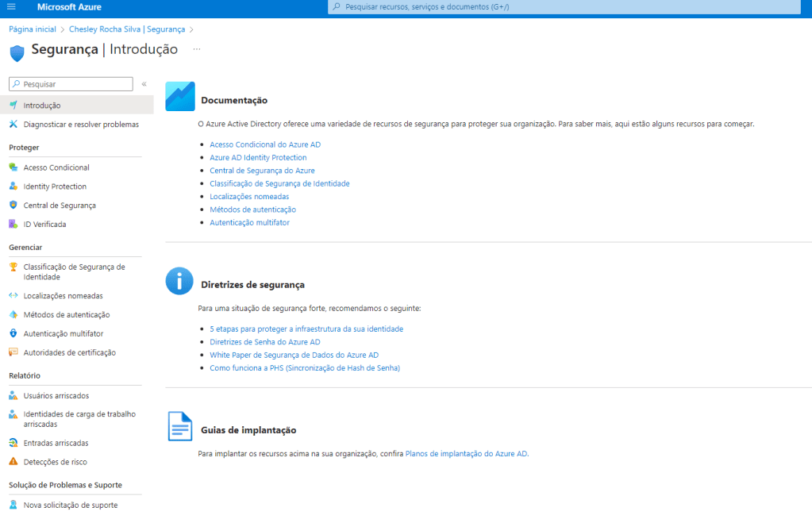This screenshot has height=519, width=812.
Task: Open the hamburger portal menu icon
Action: (11, 7)
